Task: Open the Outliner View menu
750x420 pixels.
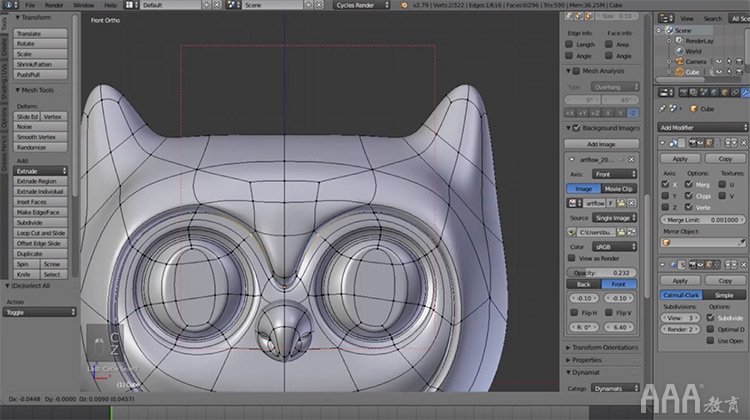Action: pyautogui.click(x=687, y=18)
